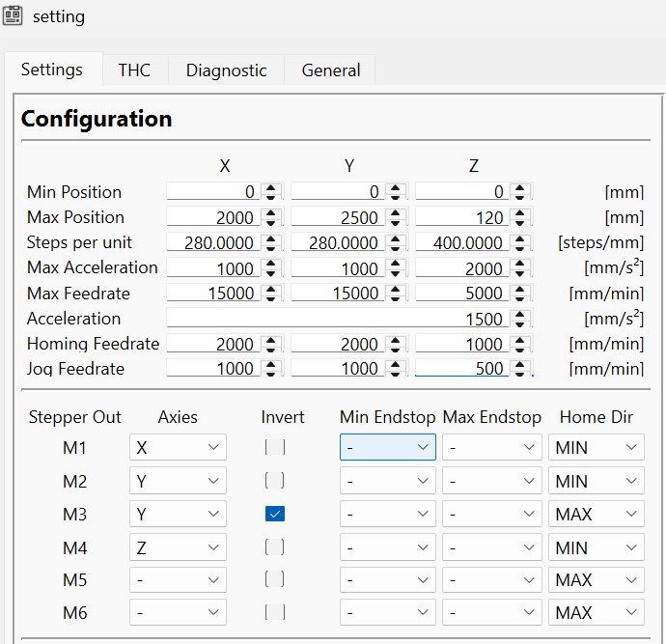Open M2 Max Endstop dropdown
The height and width of the screenshot is (644, 666).
tap(490, 480)
